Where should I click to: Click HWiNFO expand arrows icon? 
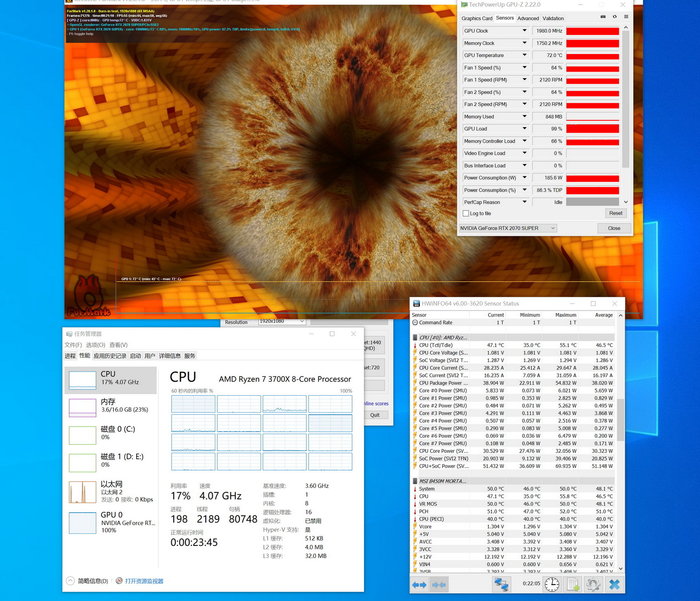(x=419, y=584)
